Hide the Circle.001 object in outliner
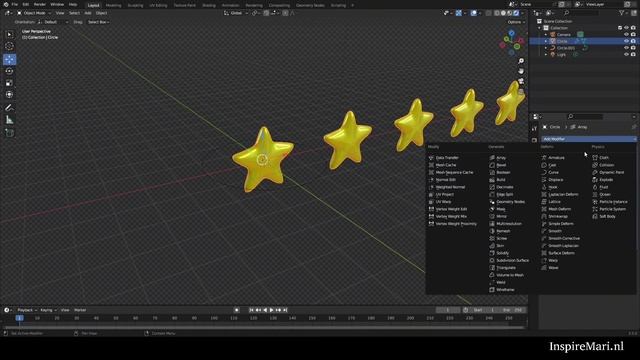The height and width of the screenshot is (360, 640). 626,48
